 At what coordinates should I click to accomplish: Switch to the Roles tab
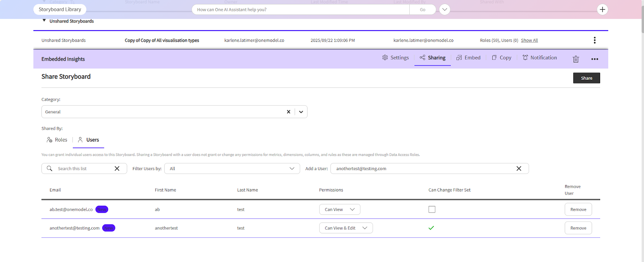pos(57,140)
